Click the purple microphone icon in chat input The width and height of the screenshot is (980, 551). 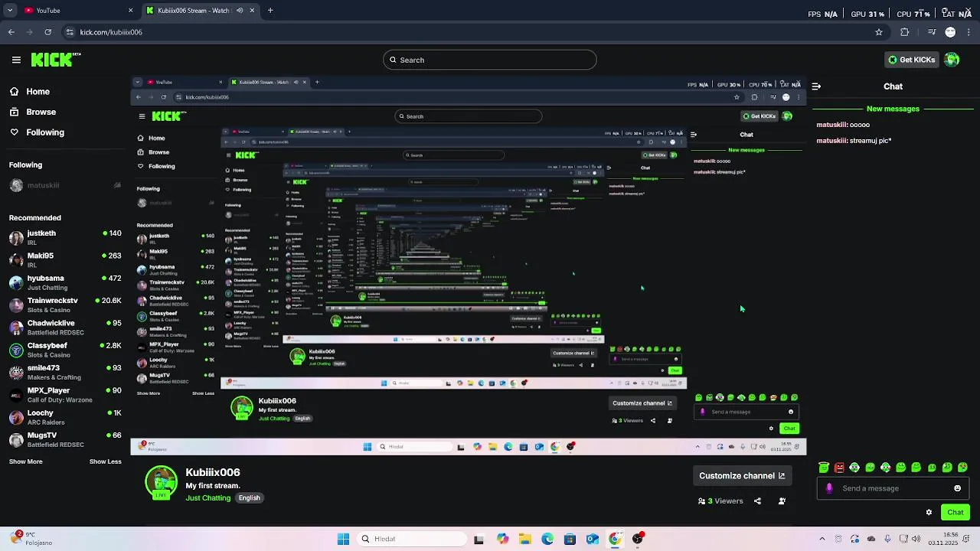tap(829, 488)
